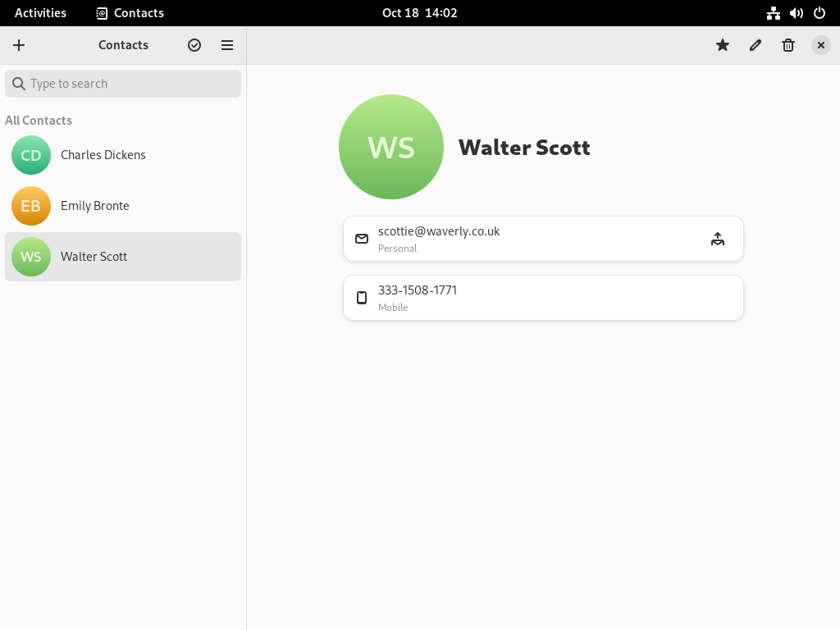
Task: Click the Mobile label under the phone number
Action: point(393,308)
